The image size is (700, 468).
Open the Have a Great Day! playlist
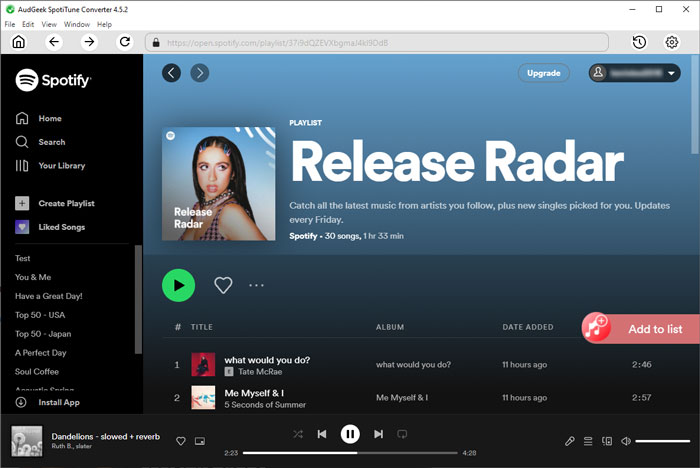tap(49, 296)
